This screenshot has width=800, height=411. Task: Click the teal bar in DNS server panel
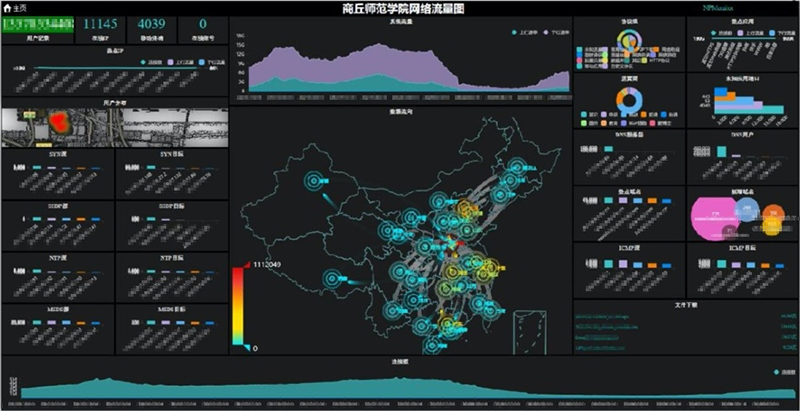(608, 149)
